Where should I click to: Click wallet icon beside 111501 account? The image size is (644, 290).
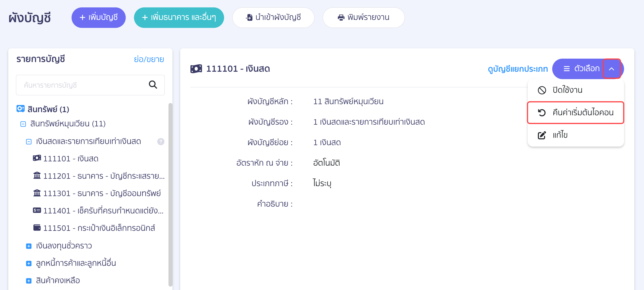point(37,227)
